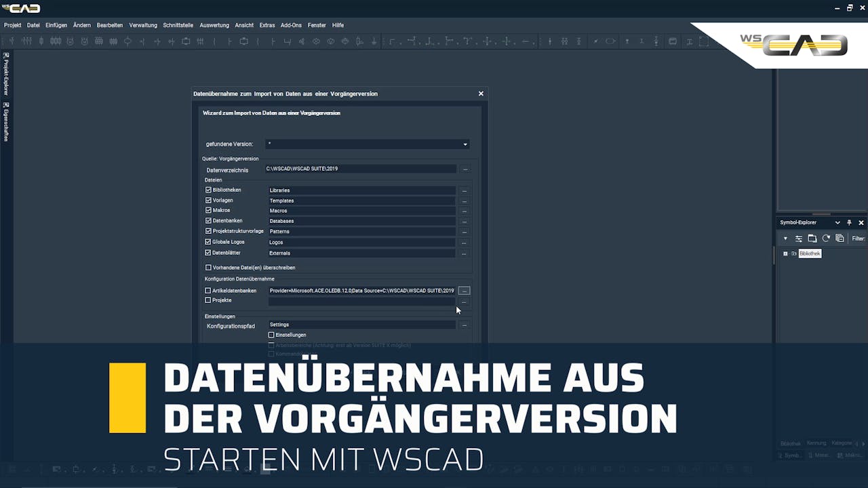Click the Makros path field

361,211
